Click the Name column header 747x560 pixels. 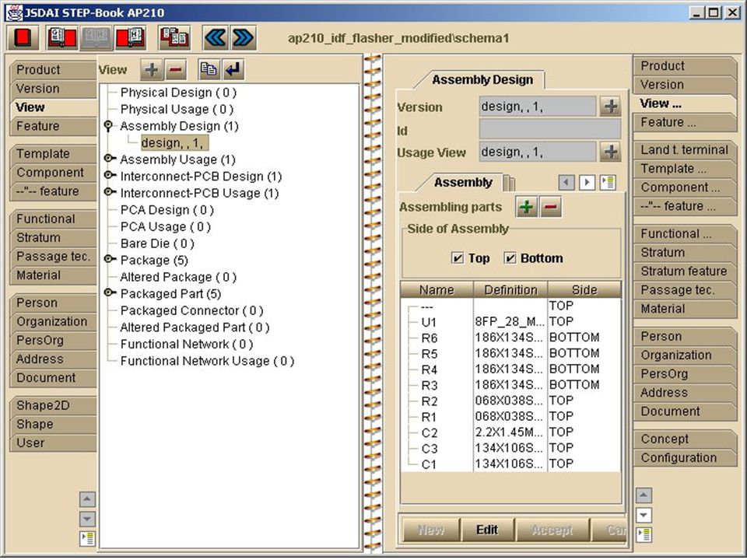(x=437, y=289)
